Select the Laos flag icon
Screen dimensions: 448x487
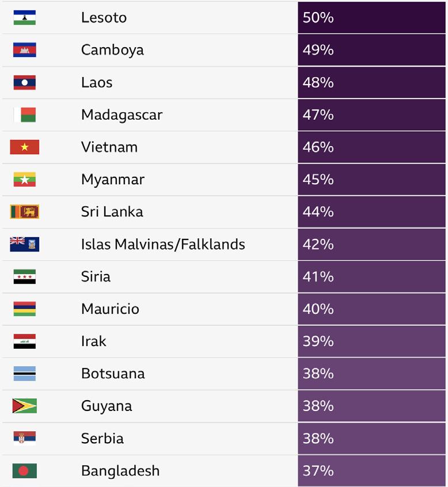point(24,82)
